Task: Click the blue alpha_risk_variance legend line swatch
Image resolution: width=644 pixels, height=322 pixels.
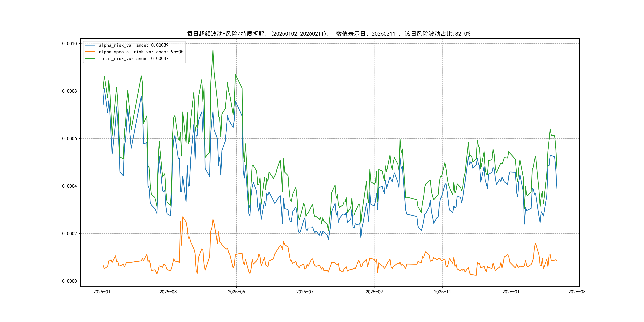Action: pyautogui.click(x=90, y=45)
